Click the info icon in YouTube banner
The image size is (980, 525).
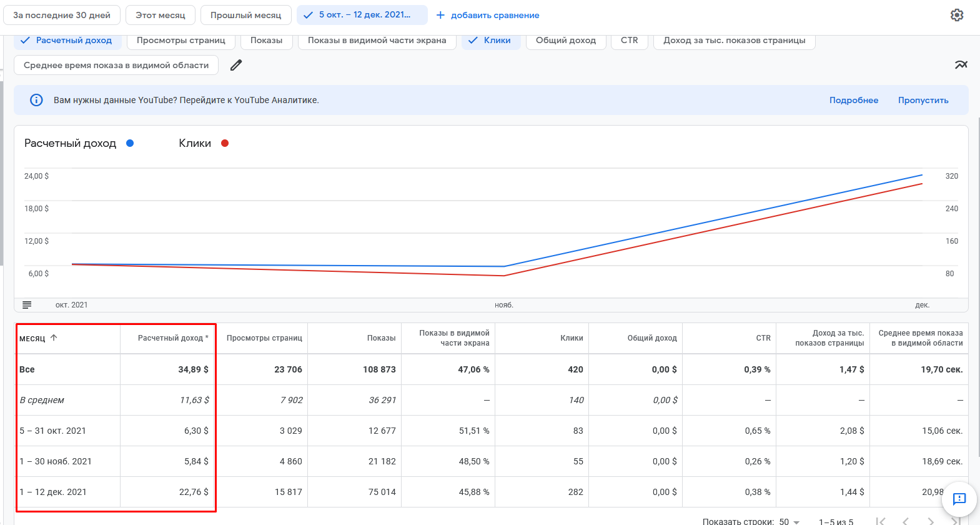[x=36, y=100]
